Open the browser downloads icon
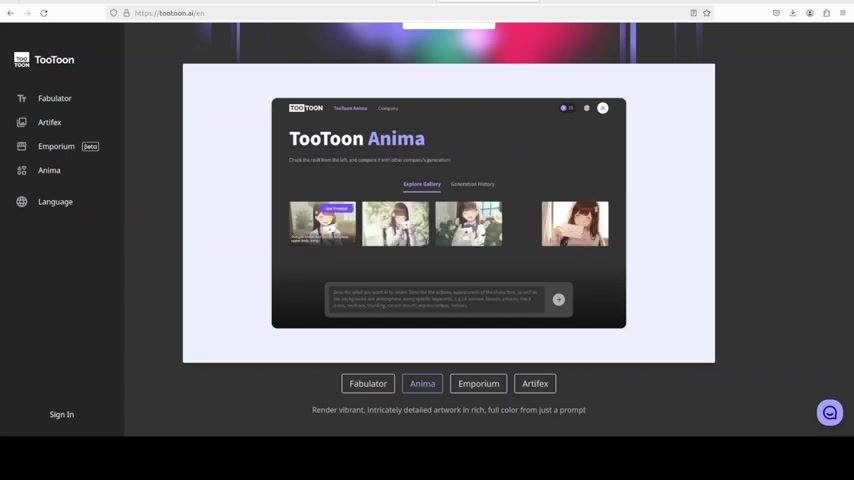The height and width of the screenshot is (480, 854). tap(793, 13)
